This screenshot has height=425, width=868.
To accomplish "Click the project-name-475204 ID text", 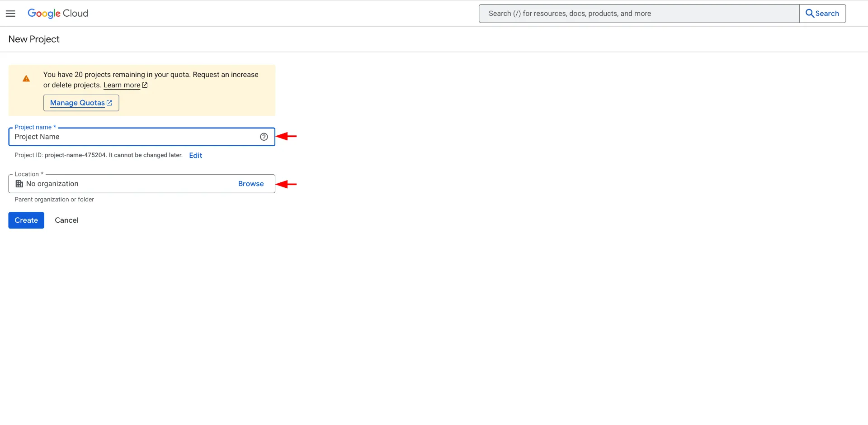I will [x=75, y=155].
